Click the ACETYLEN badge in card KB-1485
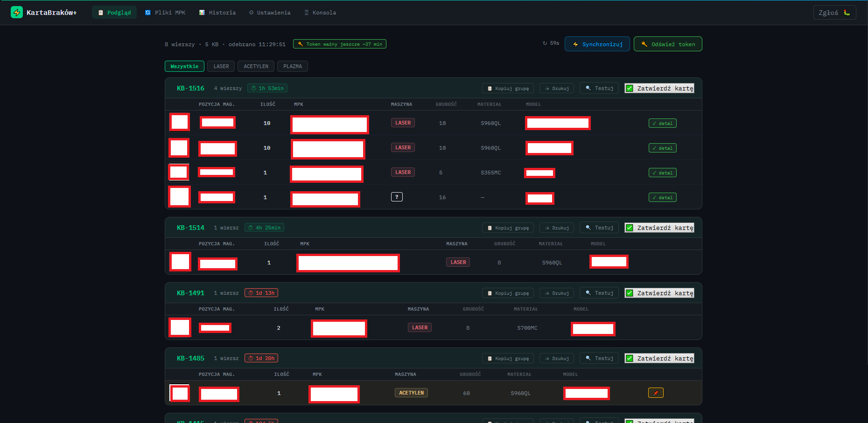Screen dimensions: 868x423 pyautogui.click(x=411, y=393)
